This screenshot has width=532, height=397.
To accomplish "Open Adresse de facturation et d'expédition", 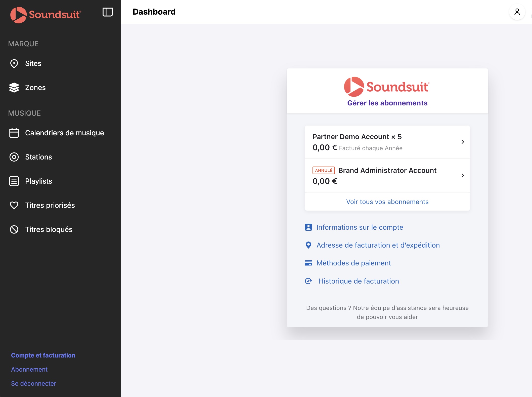I will coord(378,245).
